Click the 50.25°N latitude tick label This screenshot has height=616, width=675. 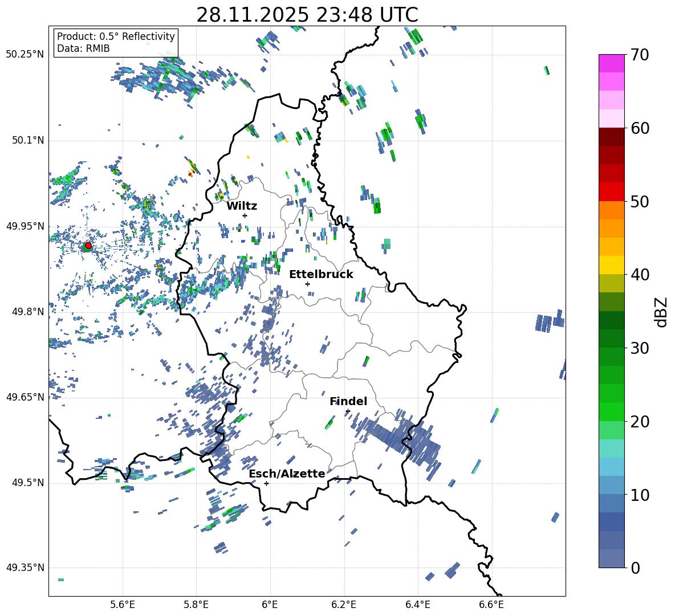(x=25, y=54)
